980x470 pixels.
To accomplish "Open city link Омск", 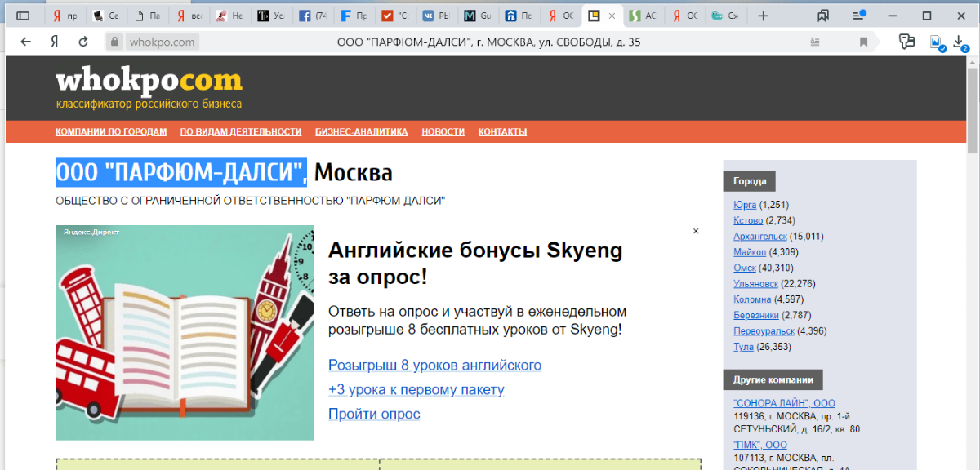I will pos(745,268).
